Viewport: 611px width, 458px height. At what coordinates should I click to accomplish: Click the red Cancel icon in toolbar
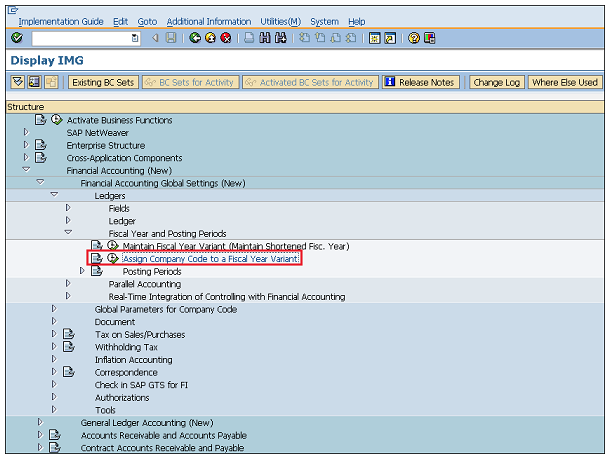pos(226,38)
